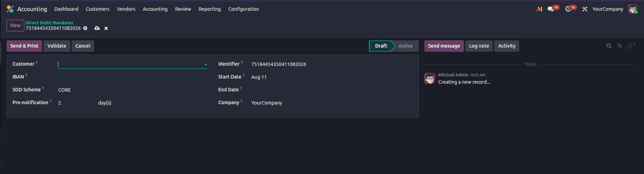Open the Vendors menu

(126, 9)
